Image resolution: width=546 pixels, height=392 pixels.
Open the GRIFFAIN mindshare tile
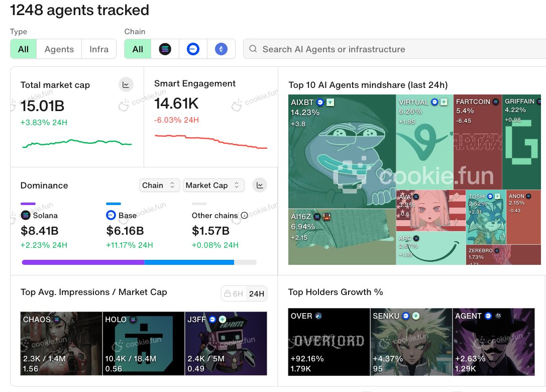pos(521,142)
